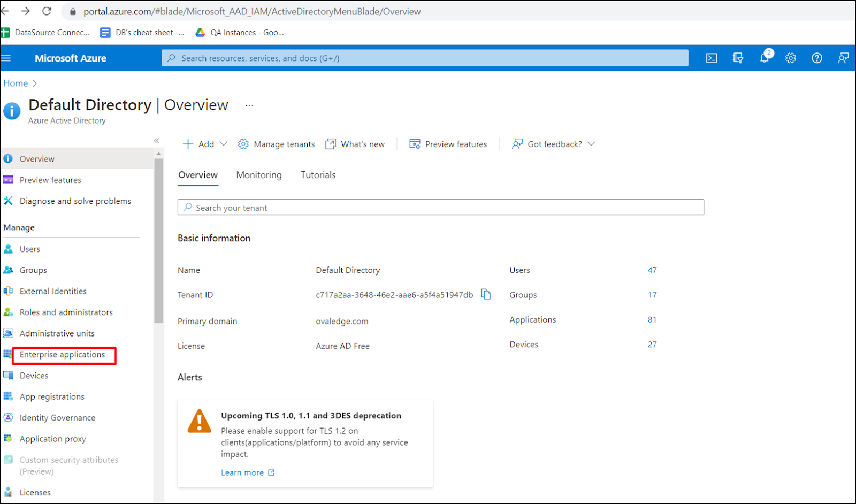Click the Groups icon in sidebar
856x504 pixels.
tap(8, 270)
